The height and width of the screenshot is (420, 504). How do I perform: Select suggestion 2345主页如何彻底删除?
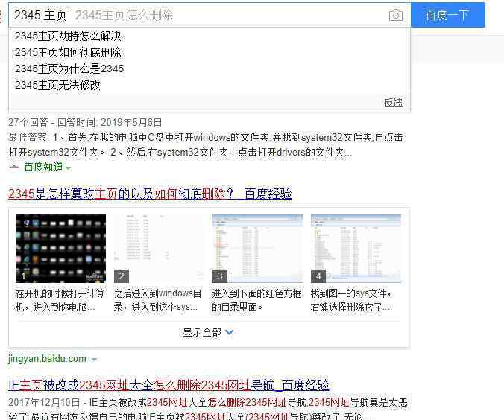point(68,52)
